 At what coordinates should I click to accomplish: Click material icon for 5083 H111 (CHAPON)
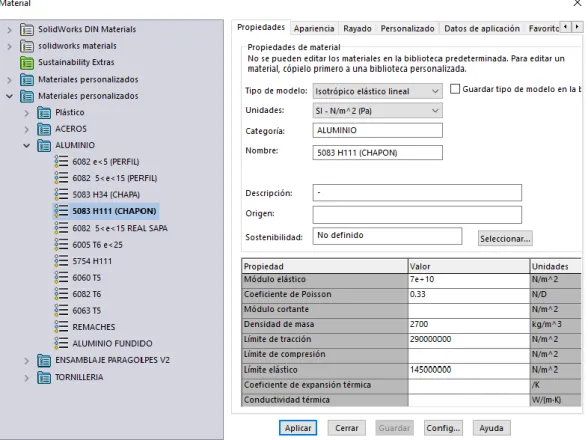pos(61,211)
